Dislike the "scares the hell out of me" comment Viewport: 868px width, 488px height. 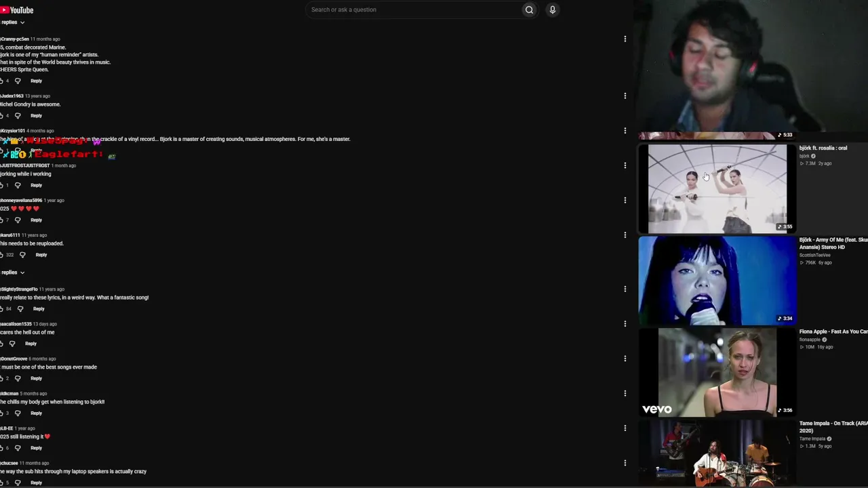(12, 344)
